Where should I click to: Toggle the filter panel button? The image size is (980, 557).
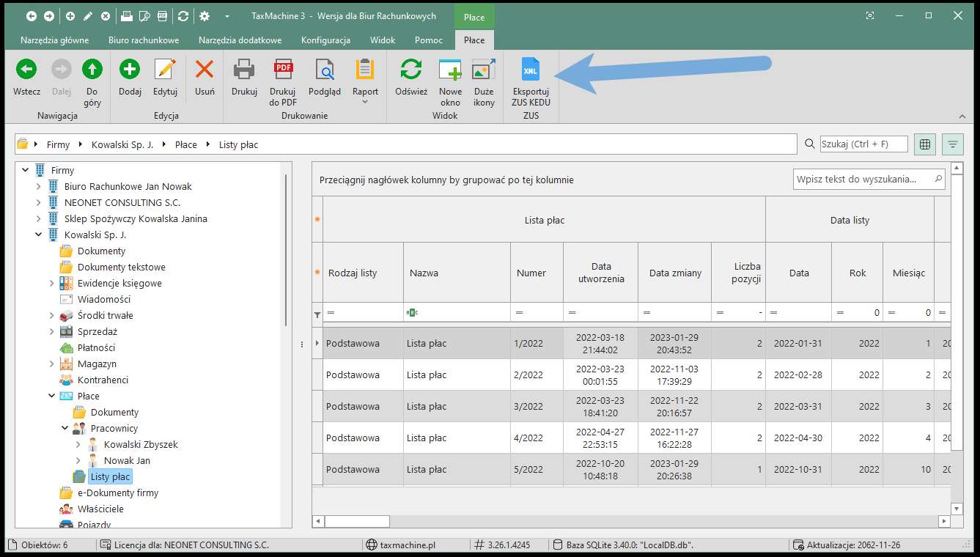[x=953, y=144]
